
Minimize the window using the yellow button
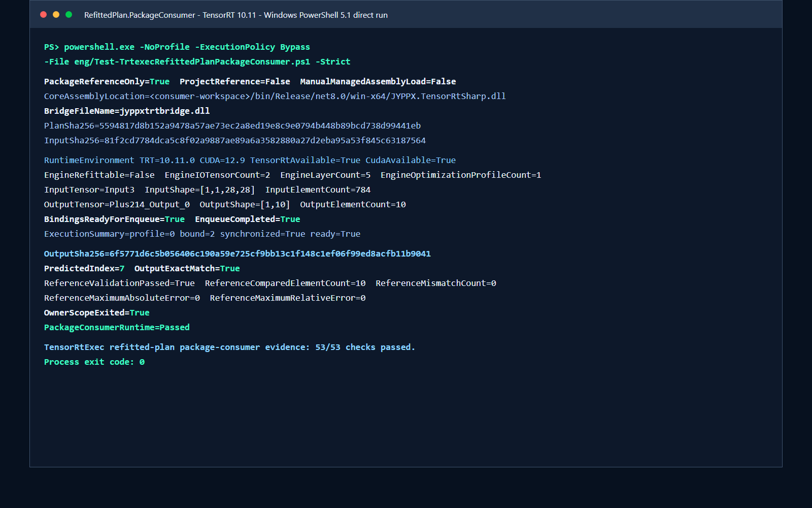pos(56,15)
